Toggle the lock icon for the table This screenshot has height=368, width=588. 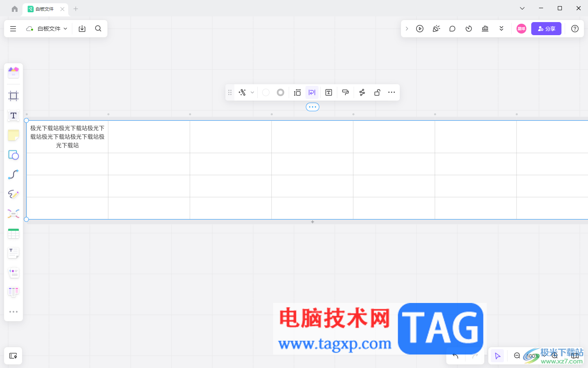[377, 92]
